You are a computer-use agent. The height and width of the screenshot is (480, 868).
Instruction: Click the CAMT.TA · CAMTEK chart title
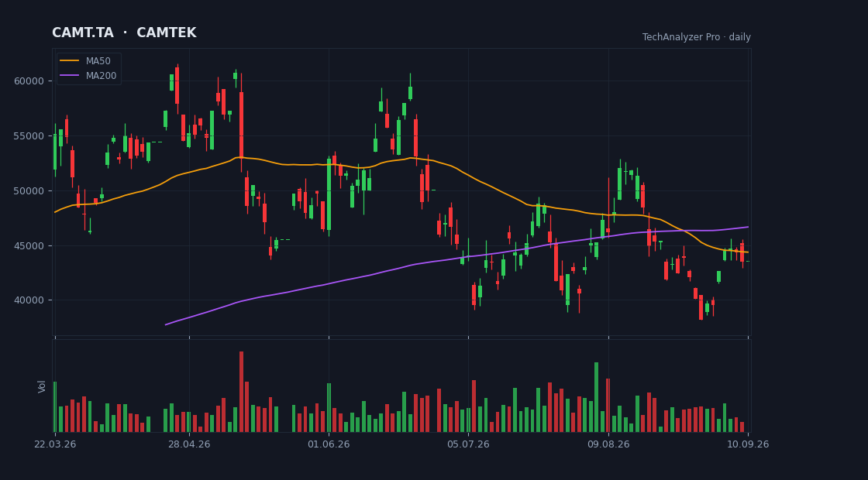pyautogui.click(x=124, y=33)
